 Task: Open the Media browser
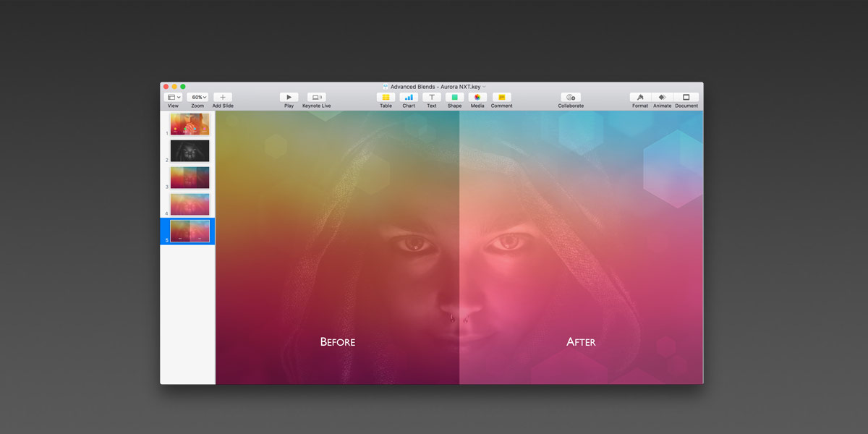tap(477, 97)
